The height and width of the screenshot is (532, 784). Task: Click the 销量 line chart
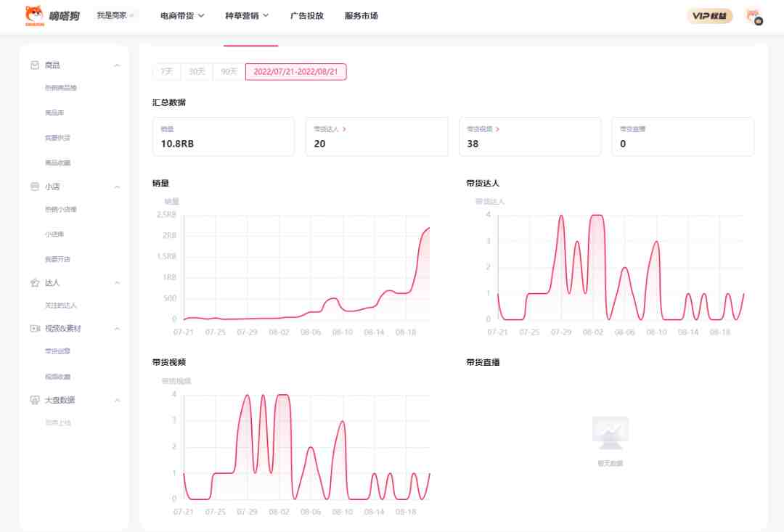[306, 268]
